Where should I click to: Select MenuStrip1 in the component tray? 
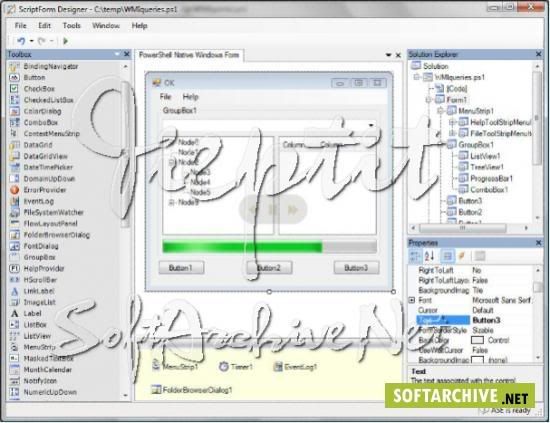point(175,366)
